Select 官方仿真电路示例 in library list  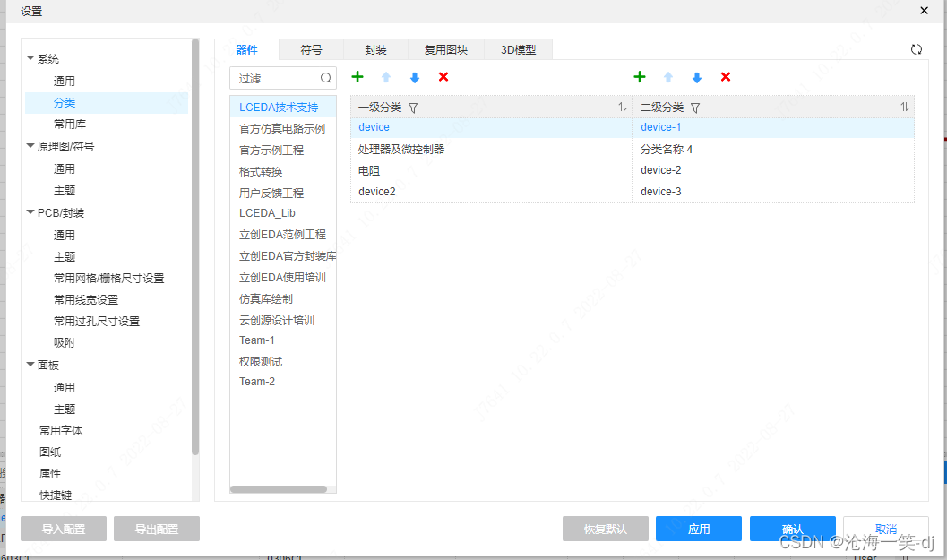282,129
